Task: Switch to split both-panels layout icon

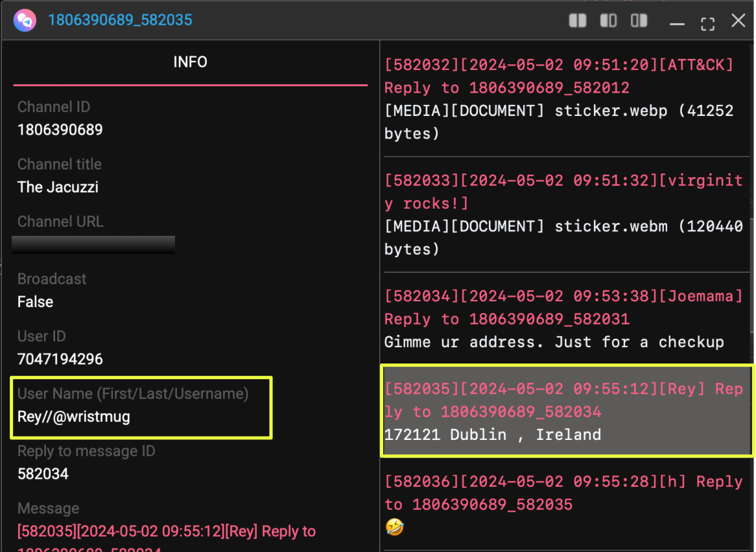Action: point(577,21)
